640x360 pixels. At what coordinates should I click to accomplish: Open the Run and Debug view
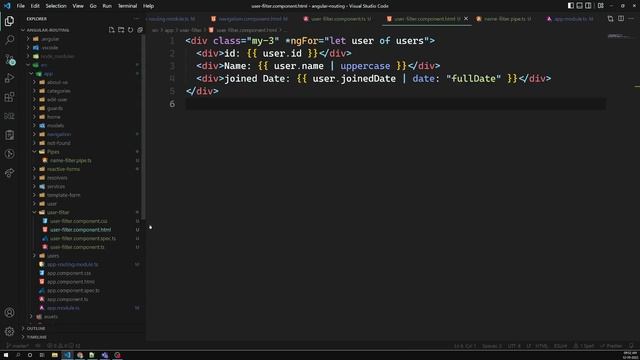click(x=9, y=78)
